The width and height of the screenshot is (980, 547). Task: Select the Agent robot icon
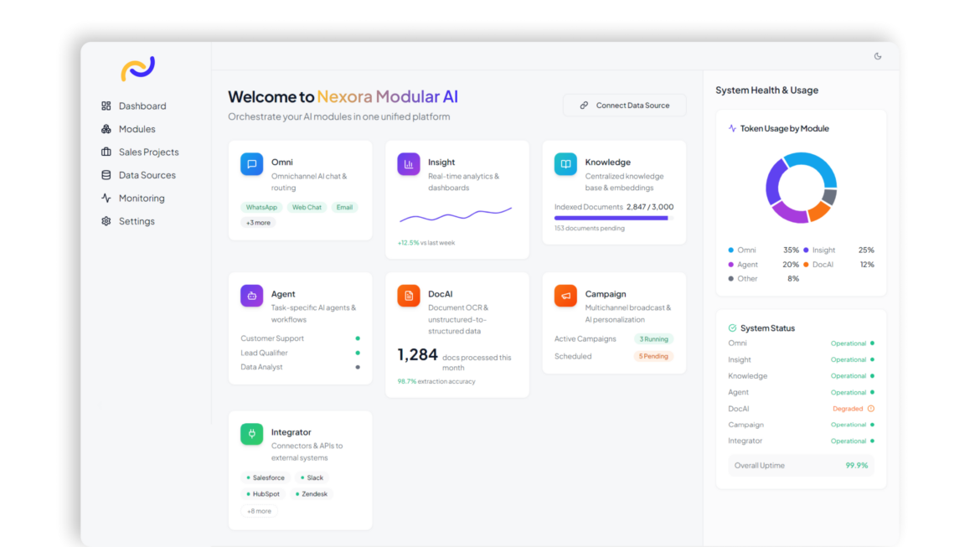click(x=251, y=296)
